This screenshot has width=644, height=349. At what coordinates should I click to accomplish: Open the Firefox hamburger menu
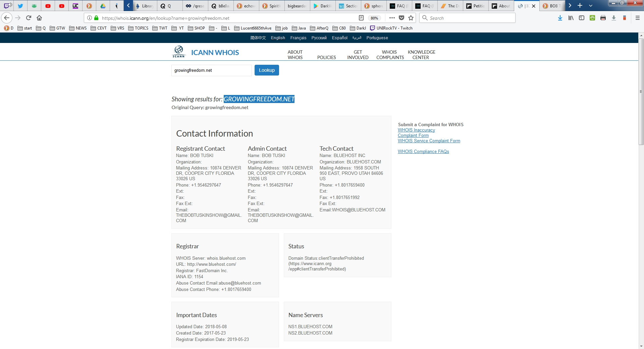point(638,18)
